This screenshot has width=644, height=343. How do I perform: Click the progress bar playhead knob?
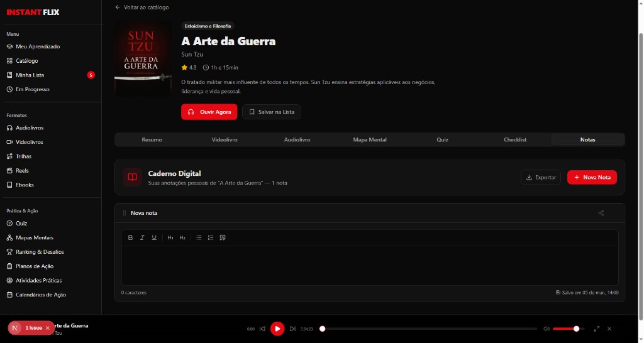tap(323, 329)
